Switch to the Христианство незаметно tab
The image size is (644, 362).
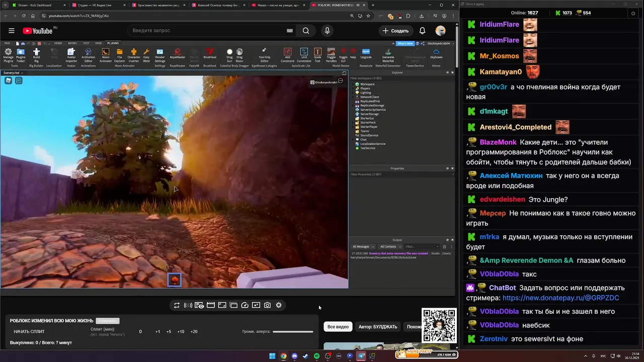click(x=158, y=5)
